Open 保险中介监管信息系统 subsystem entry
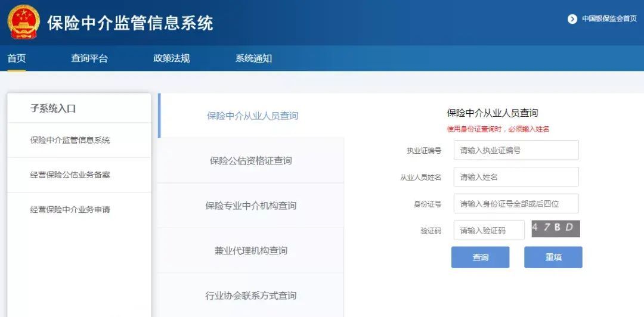 tap(79, 140)
